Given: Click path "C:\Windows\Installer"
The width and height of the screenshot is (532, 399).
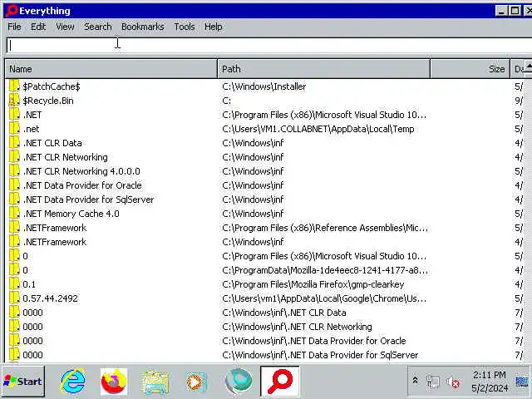Looking at the screenshot, I should tap(264, 86).
